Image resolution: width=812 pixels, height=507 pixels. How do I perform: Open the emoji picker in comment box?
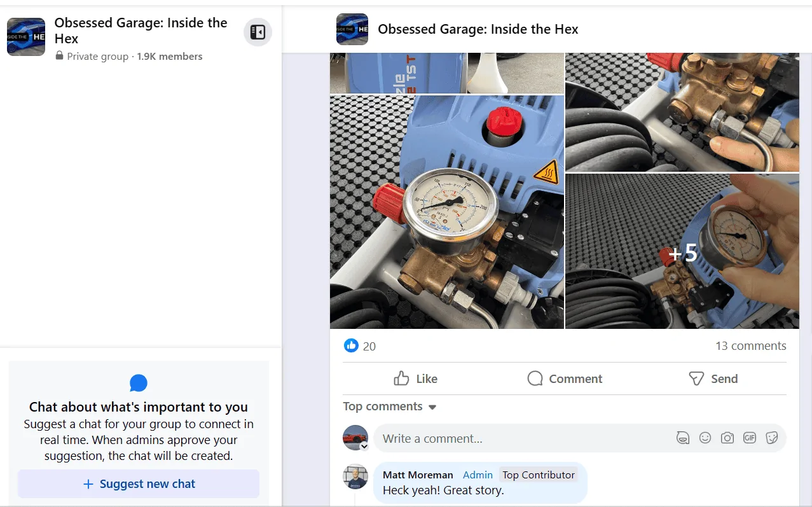(705, 438)
